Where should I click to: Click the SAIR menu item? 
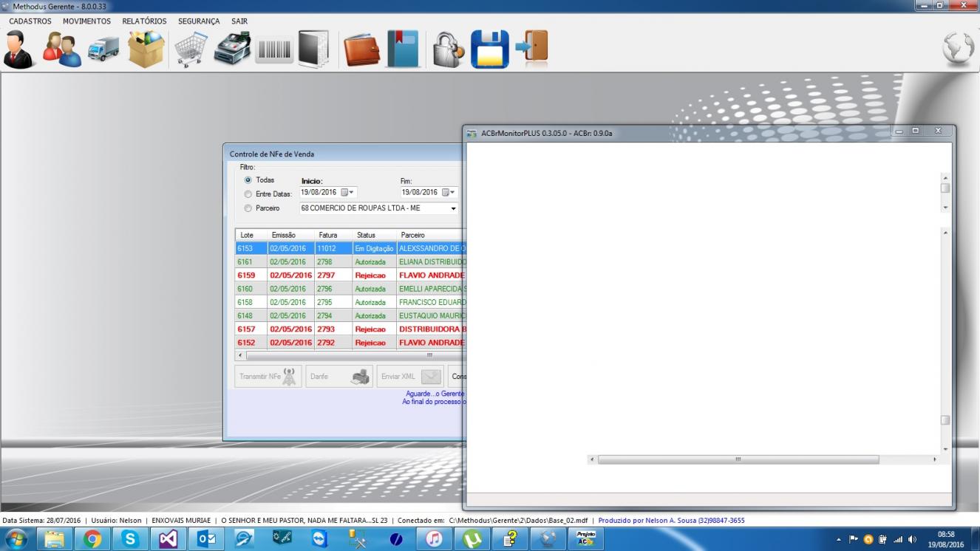click(x=239, y=21)
